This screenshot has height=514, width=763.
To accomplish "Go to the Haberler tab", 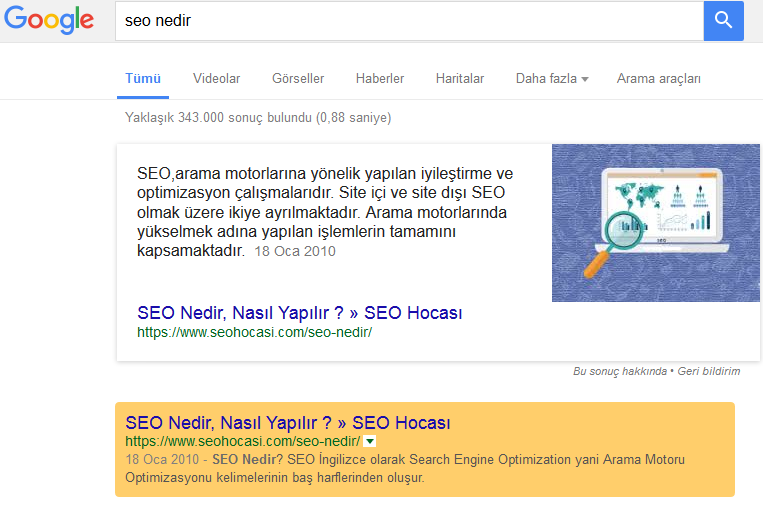I will click(x=380, y=79).
